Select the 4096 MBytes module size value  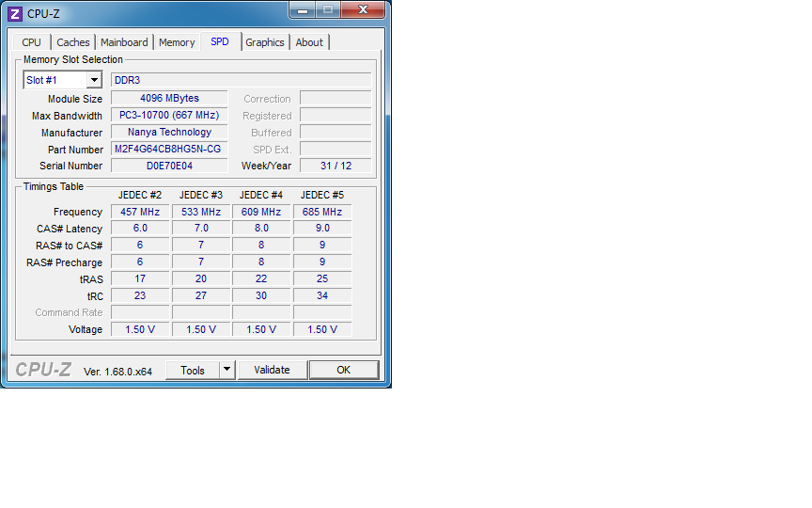169,98
